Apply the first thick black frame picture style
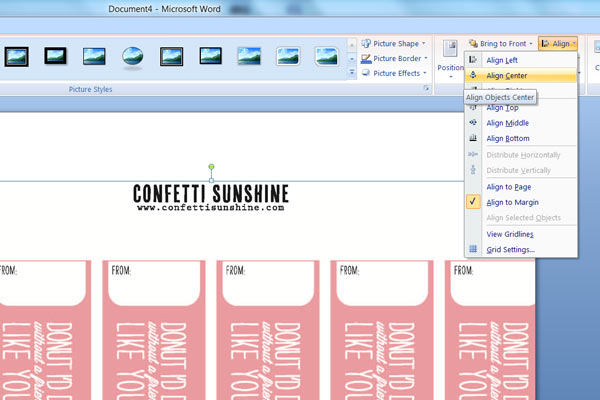The image size is (600, 400). [16, 57]
